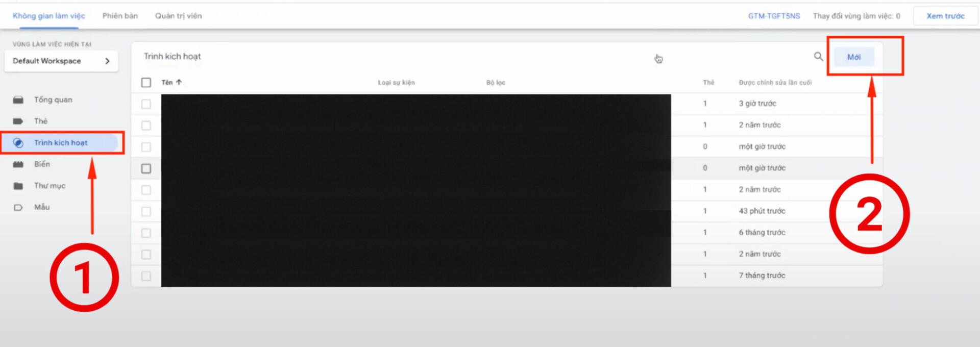Click the 7 tháng trước cell
The width and height of the screenshot is (980, 347).
(x=762, y=275)
